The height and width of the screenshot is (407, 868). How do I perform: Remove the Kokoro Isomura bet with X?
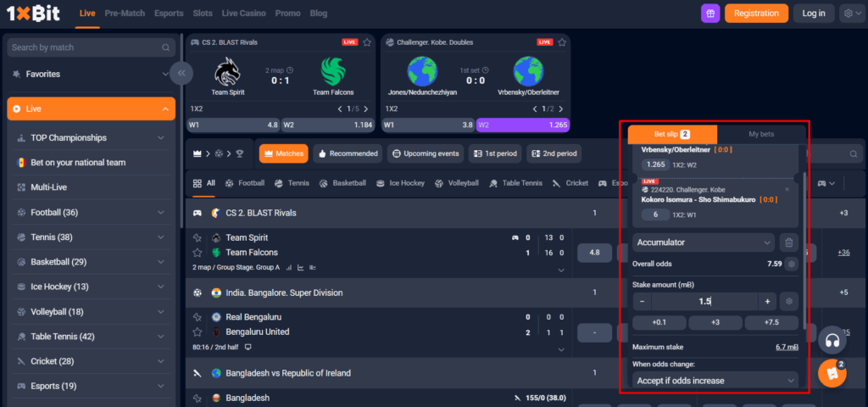(787, 189)
